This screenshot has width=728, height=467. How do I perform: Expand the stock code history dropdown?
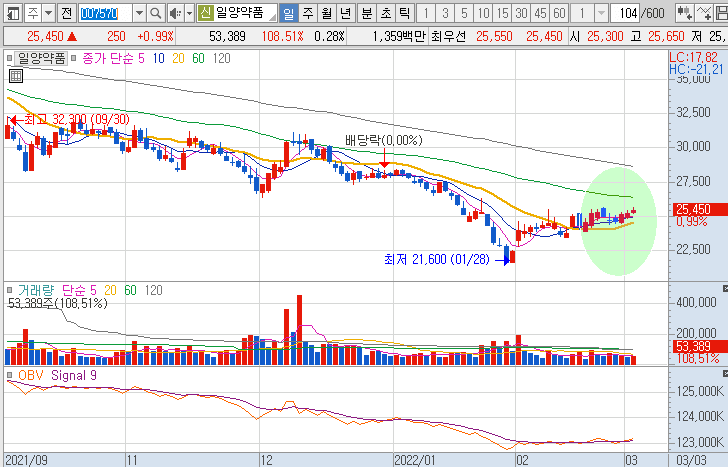coord(139,13)
